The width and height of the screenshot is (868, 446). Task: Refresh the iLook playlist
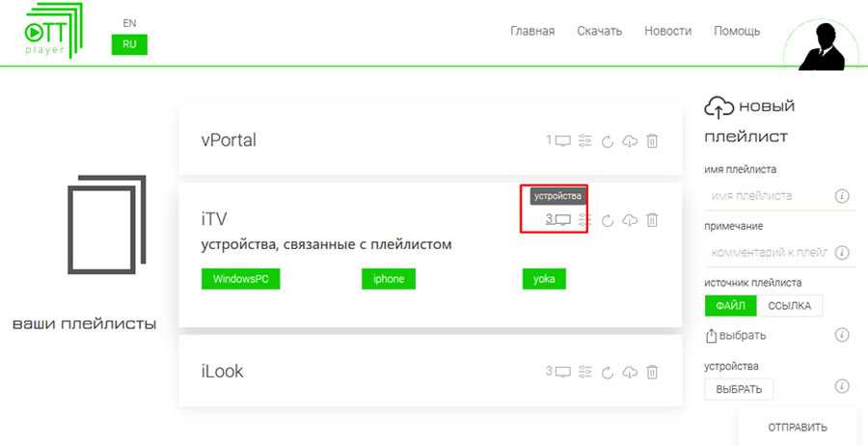(x=608, y=372)
